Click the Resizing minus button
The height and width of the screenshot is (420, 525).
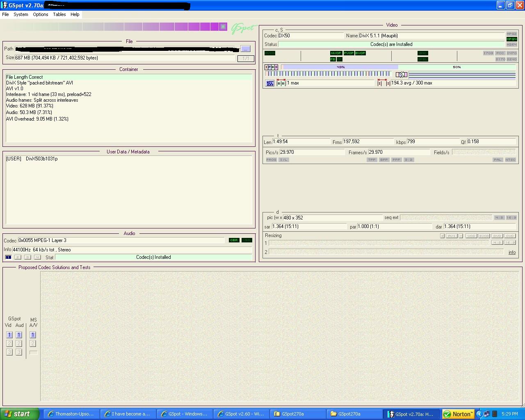461,236
